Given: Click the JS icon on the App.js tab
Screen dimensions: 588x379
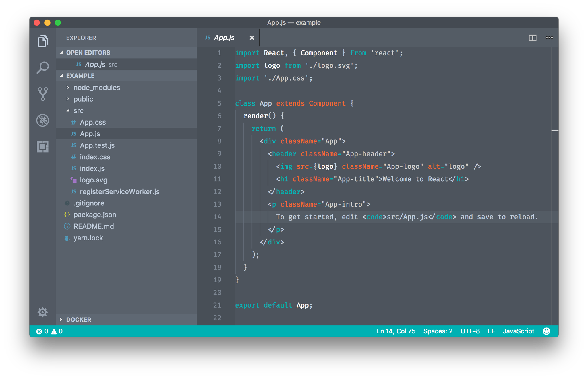Looking at the screenshot, I should (208, 38).
